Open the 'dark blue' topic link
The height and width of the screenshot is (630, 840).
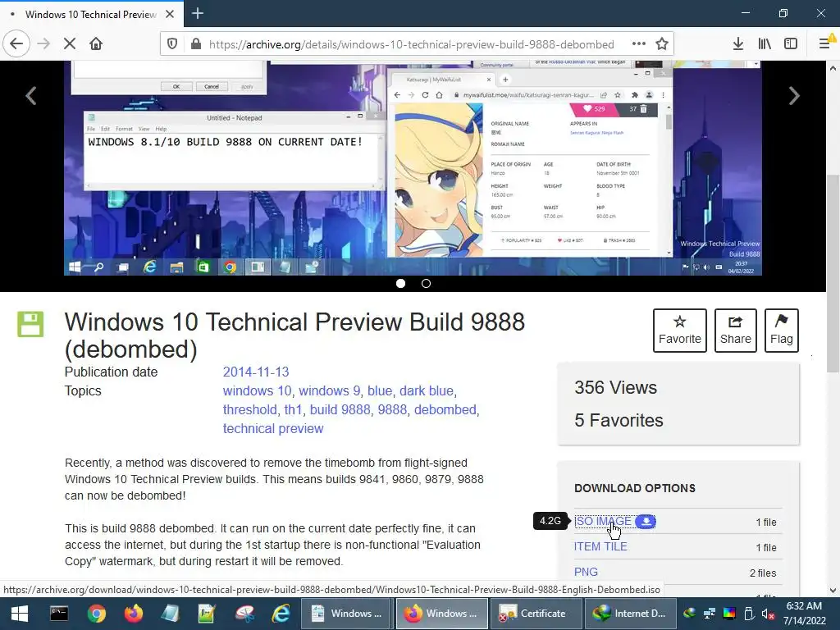point(427,391)
